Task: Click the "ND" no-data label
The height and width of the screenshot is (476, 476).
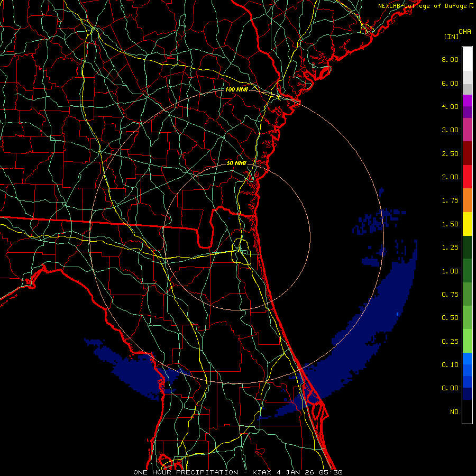Action: click(454, 412)
